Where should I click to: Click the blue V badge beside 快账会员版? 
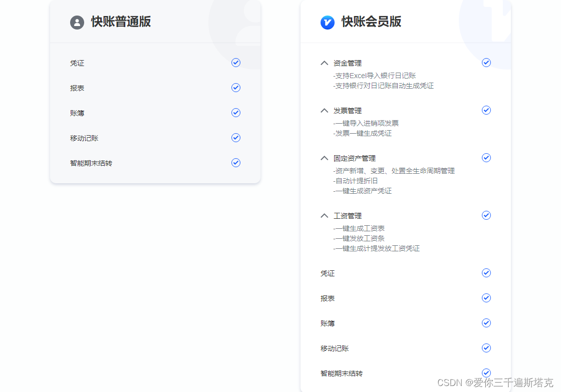click(x=328, y=22)
